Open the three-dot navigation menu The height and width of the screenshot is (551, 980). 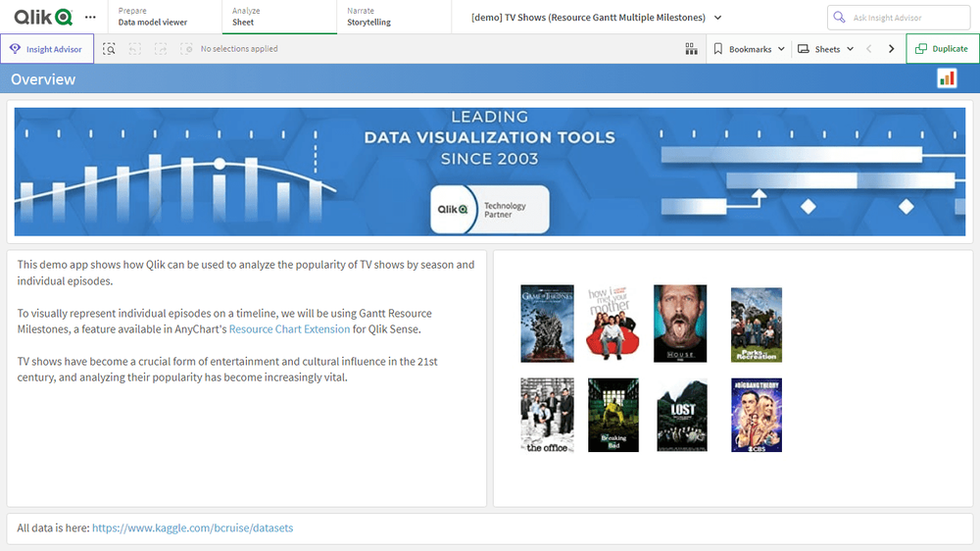tap(91, 18)
